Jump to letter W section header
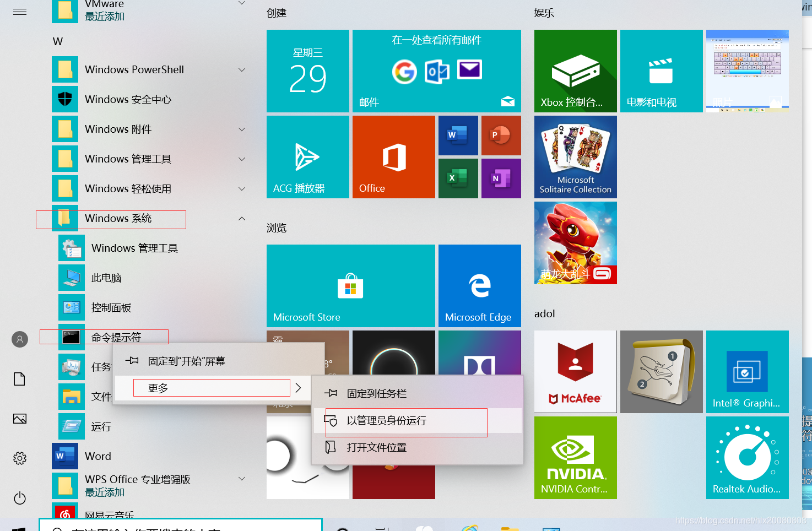This screenshot has height=531, width=812. 58,42
